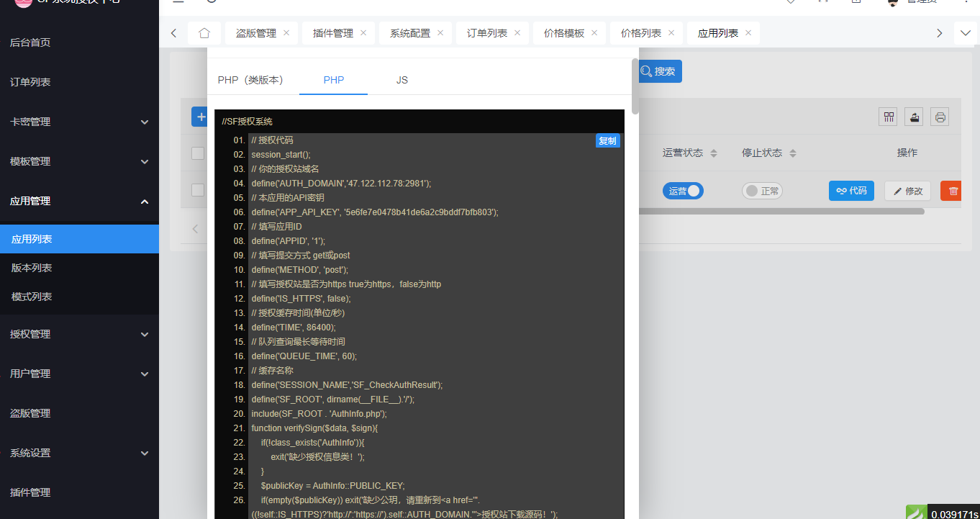Switch to the JS code tab
This screenshot has width=980, height=519.
coord(402,80)
